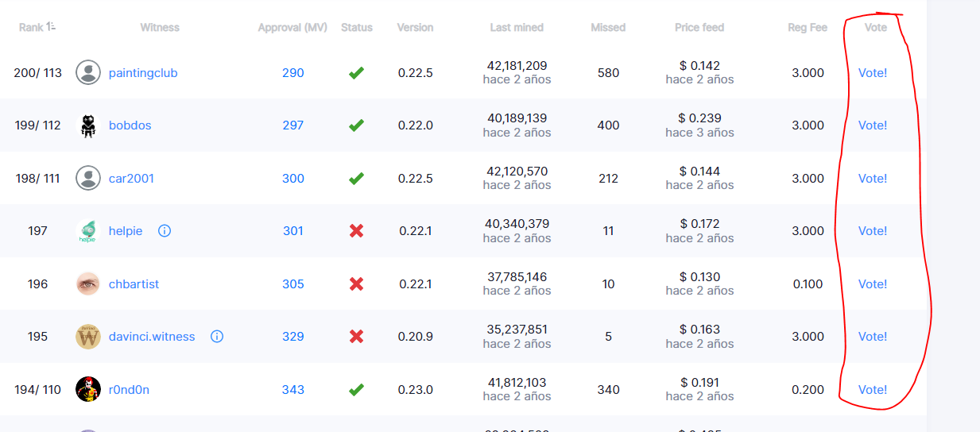
Task: Open approval value 343 for r0nd0n
Action: coord(293,390)
